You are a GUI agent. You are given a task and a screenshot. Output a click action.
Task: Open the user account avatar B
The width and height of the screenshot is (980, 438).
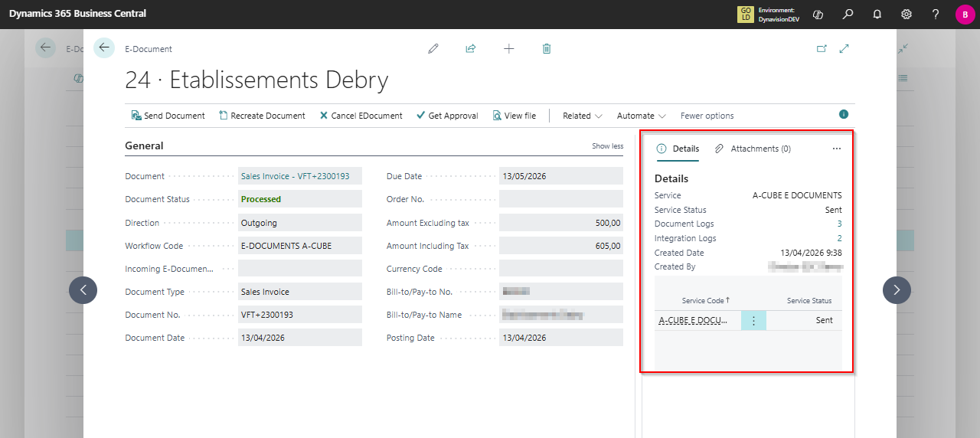[965, 15]
